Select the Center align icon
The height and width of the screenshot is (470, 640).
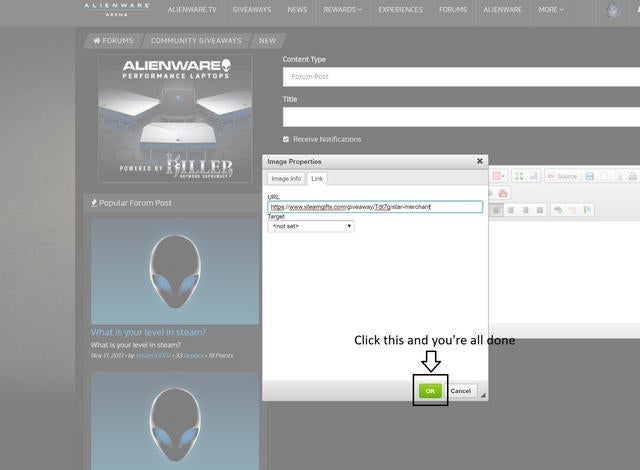pyautogui.click(x=511, y=210)
